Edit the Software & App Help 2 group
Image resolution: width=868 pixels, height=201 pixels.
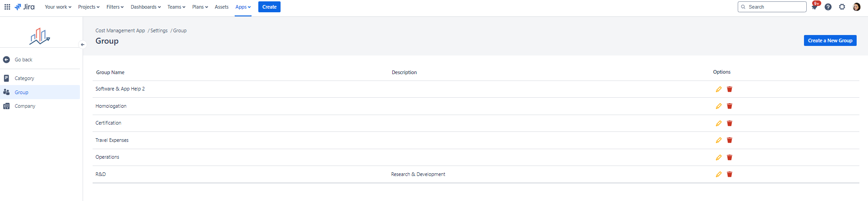[x=719, y=89]
